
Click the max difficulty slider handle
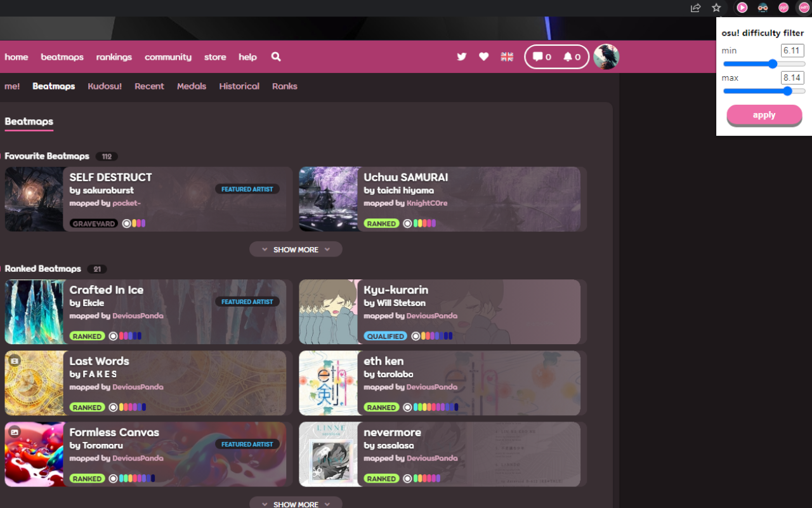click(789, 91)
